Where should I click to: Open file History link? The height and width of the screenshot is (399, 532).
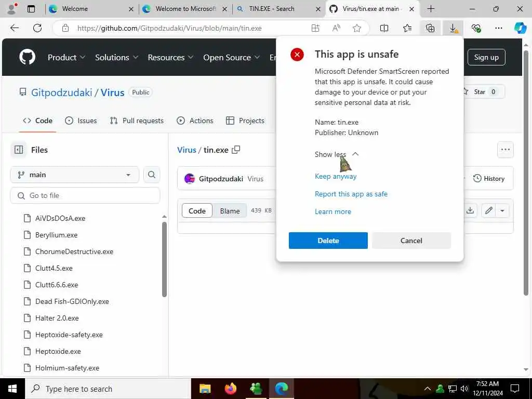(488, 179)
